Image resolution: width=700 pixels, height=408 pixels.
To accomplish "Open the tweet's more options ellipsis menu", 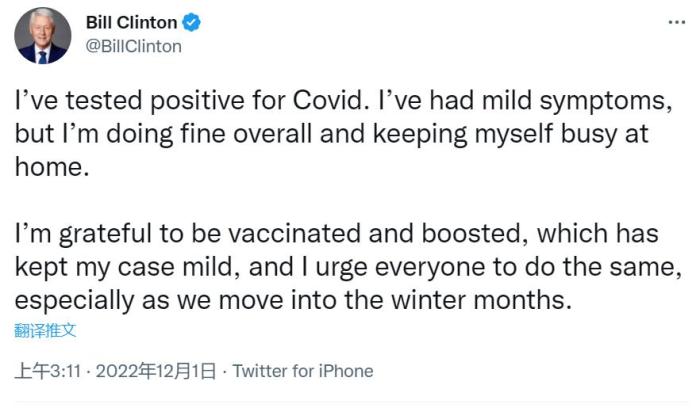I will point(677,22).
